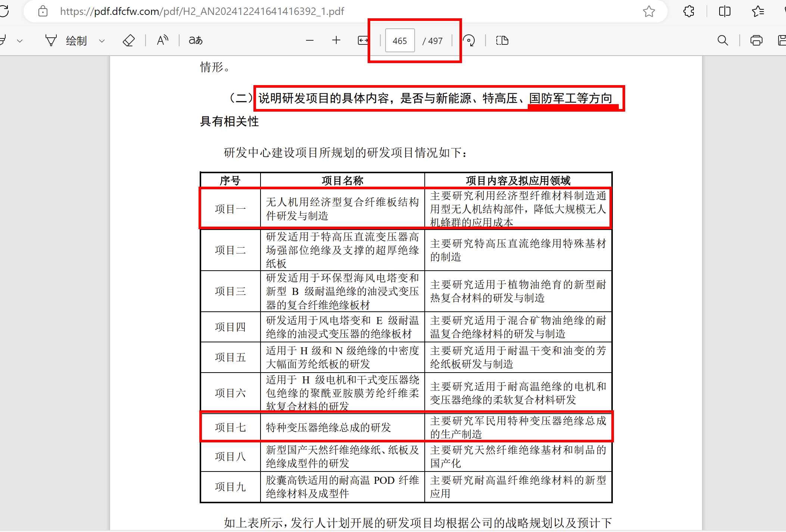
Task: Zoom in with the plus icon
Action: click(336, 40)
